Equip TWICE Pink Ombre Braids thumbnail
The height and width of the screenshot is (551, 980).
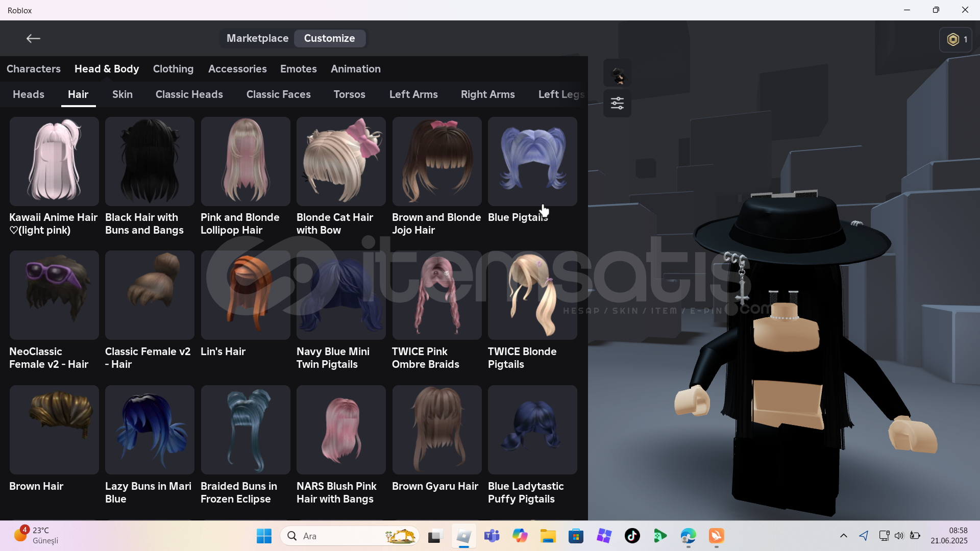pos(437,295)
